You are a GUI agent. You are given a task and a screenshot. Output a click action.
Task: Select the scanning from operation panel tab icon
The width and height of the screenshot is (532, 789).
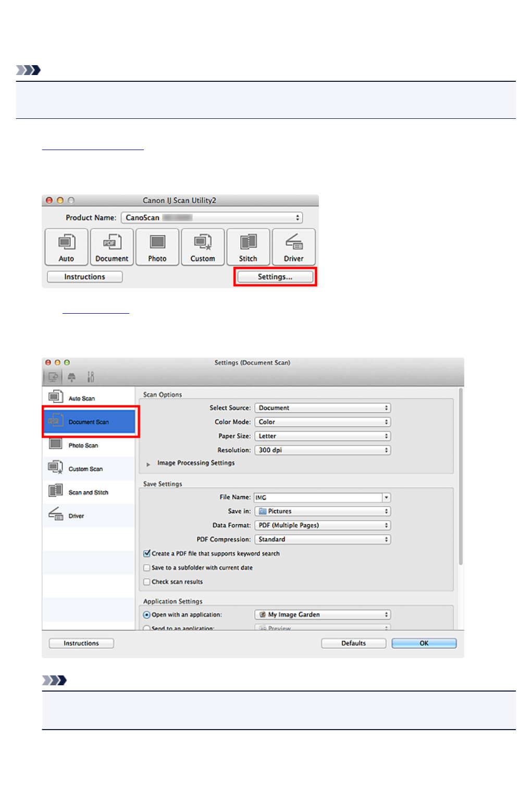click(72, 377)
